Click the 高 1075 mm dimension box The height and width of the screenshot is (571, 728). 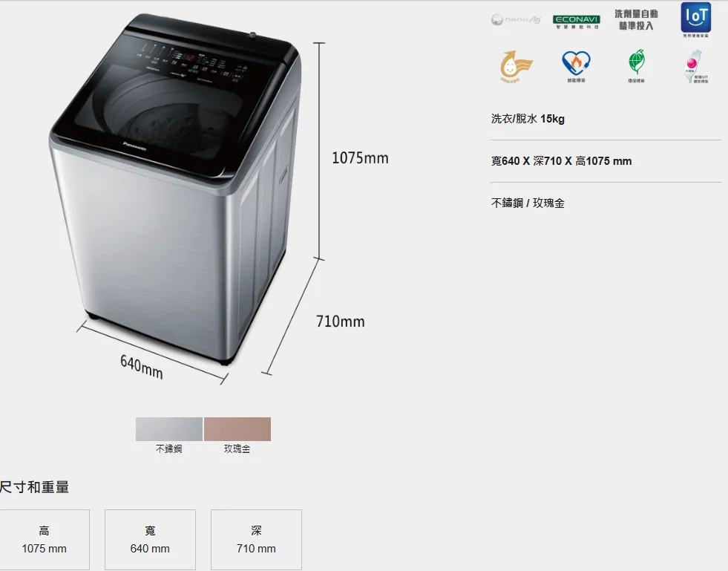(x=44, y=539)
